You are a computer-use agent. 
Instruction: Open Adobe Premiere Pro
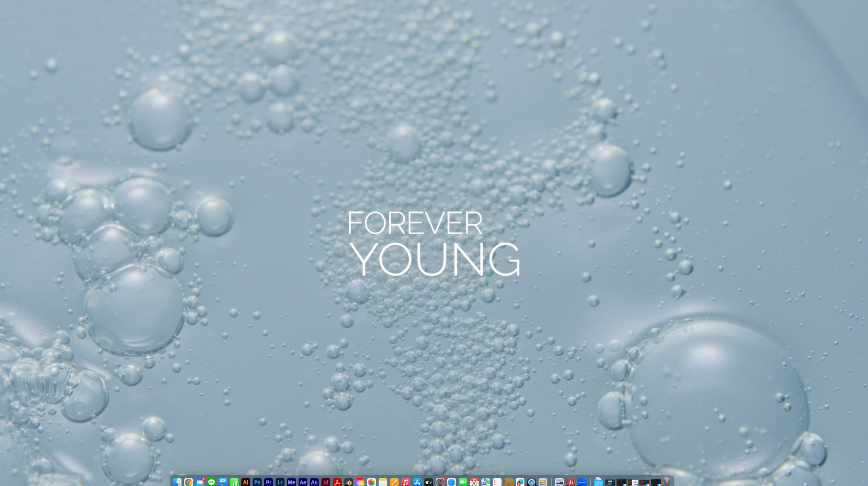pos(269,482)
